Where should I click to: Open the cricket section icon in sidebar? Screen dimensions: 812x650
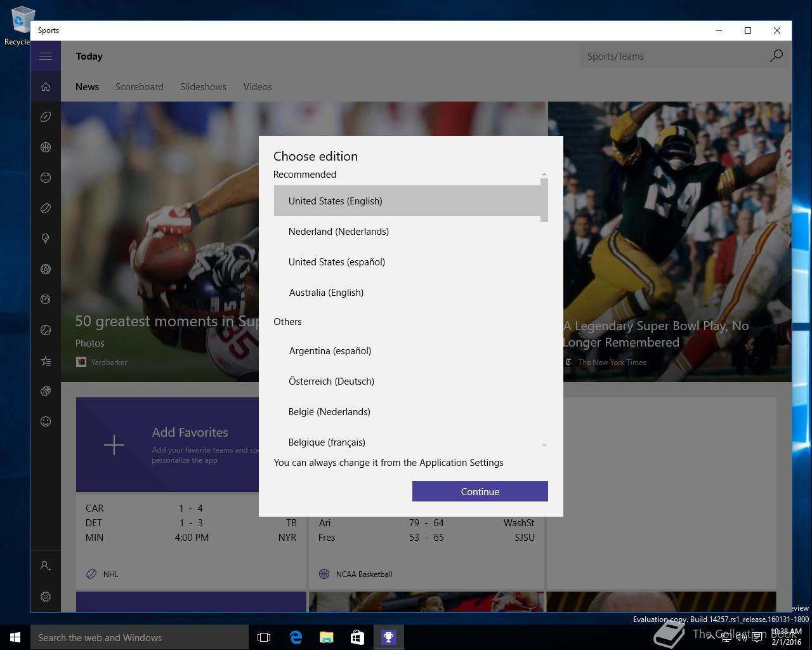coord(46,391)
